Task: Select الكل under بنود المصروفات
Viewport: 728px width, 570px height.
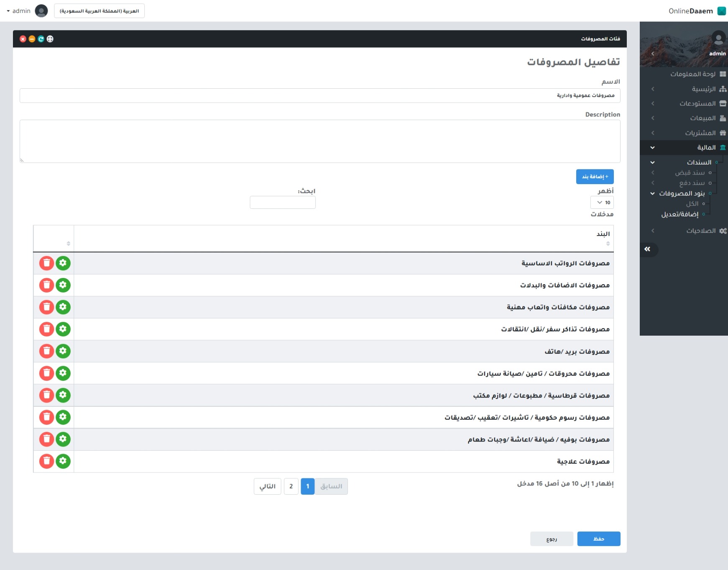Action: pyautogui.click(x=692, y=204)
